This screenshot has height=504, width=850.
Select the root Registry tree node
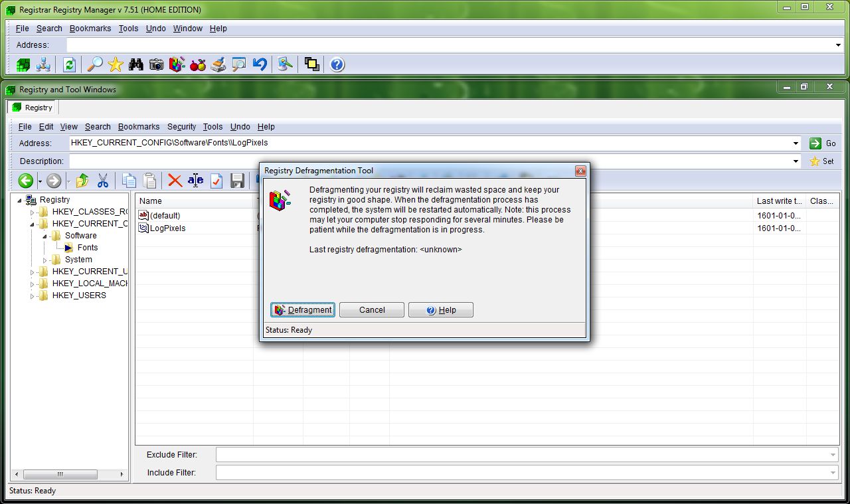pos(54,200)
